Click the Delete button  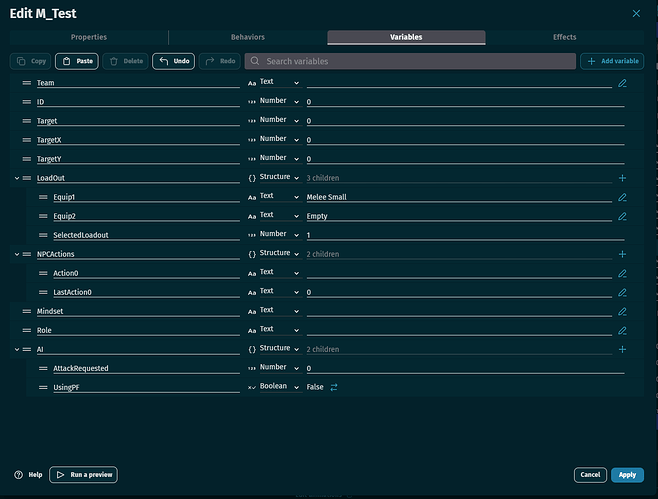pyautogui.click(x=125, y=61)
